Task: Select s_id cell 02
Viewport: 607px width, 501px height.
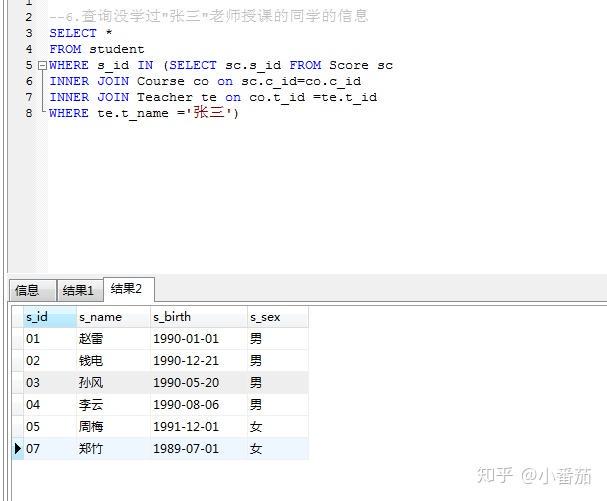Action: [x=50, y=361]
